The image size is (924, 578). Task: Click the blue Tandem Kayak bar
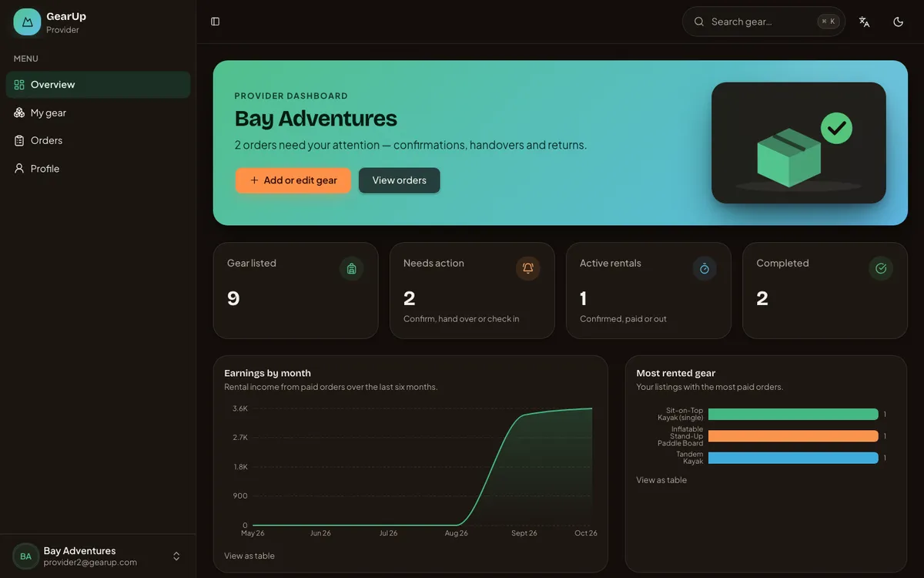click(793, 458)
